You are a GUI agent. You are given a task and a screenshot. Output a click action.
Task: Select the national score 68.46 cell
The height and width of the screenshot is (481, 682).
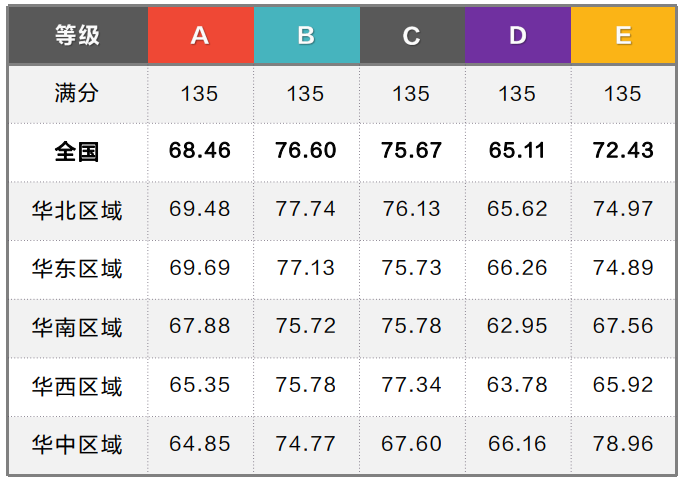point(200,151)
